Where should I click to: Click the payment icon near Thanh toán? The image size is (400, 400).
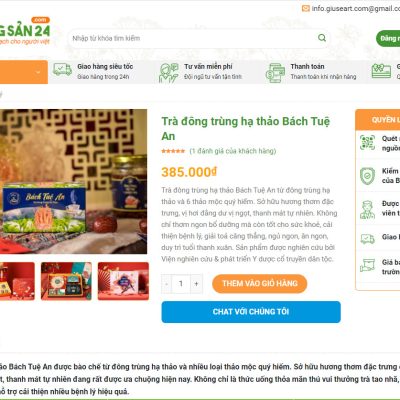[x=275, y=72]
